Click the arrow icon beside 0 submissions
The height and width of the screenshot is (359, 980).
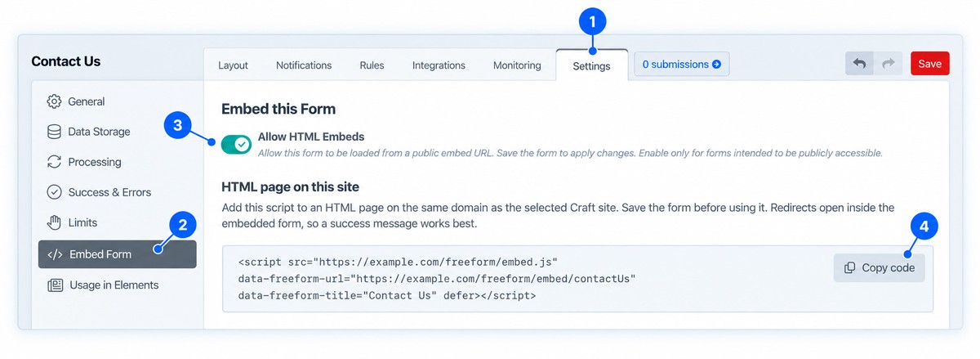[716, 64]
